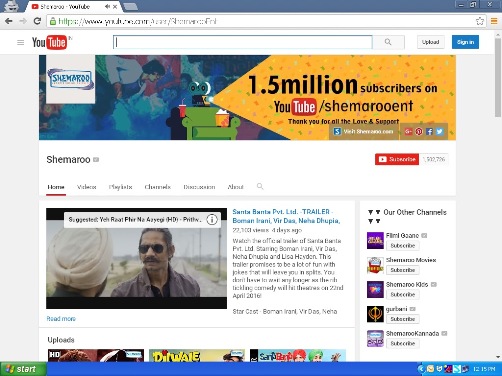502x376 pixels.
Task: Click the video info (i) icon
Action: (212, 220)
